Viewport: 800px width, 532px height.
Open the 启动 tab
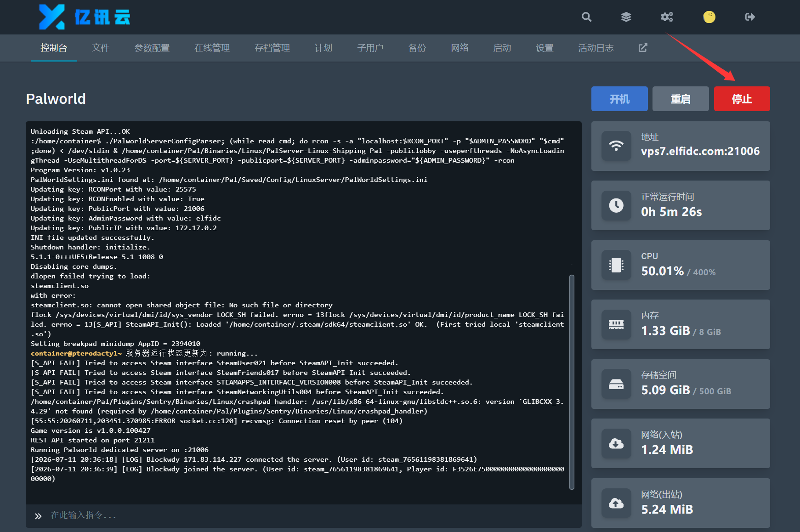point(502,48)
